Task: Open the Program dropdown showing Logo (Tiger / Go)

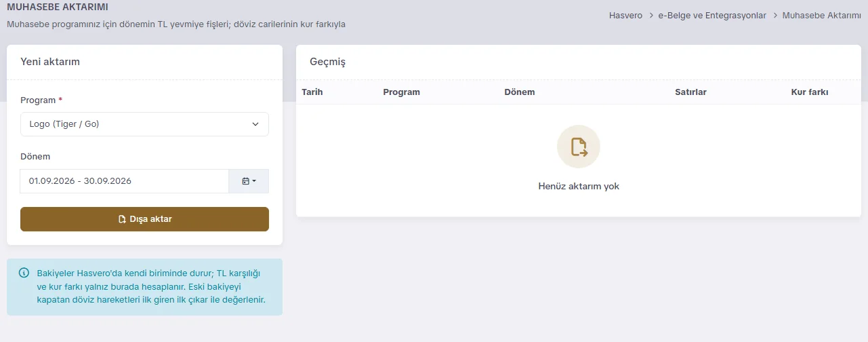Action: tap(144, 124)
